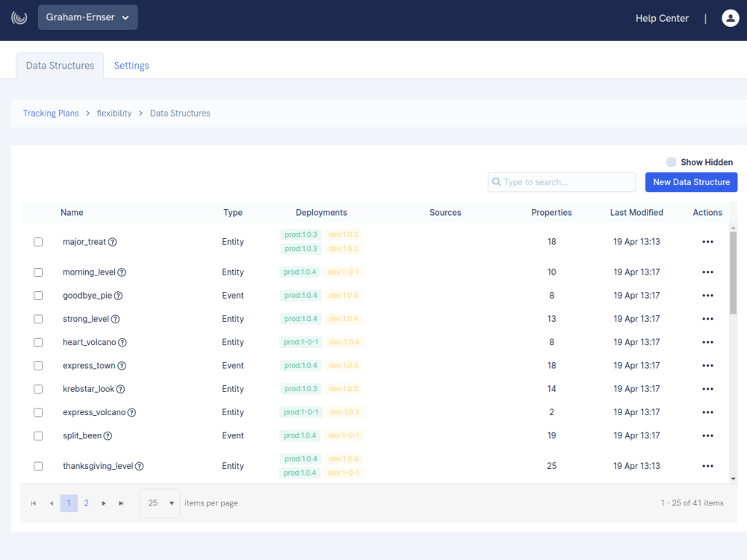Click the Type column header
The height and width of the screenshot is (560, 747).
233,213
